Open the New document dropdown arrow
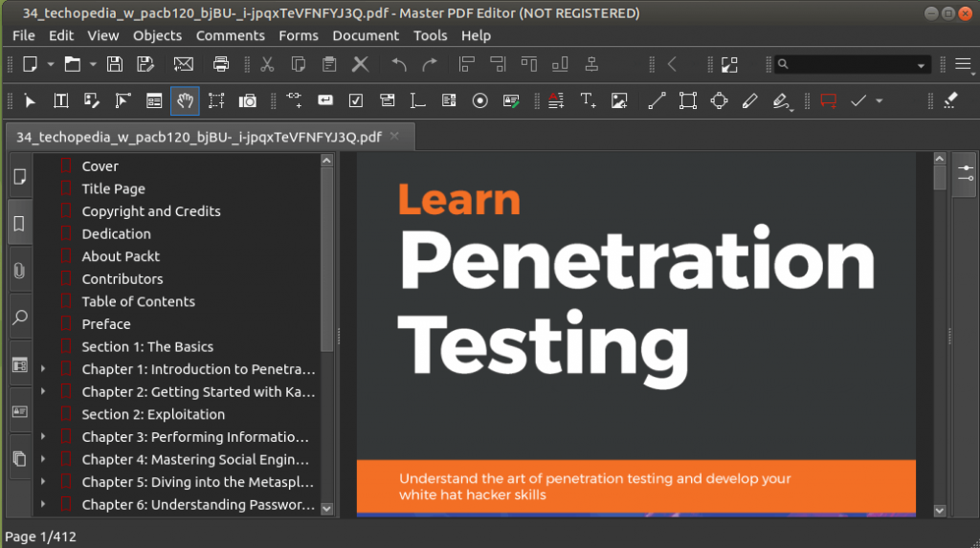 [50, 64]
